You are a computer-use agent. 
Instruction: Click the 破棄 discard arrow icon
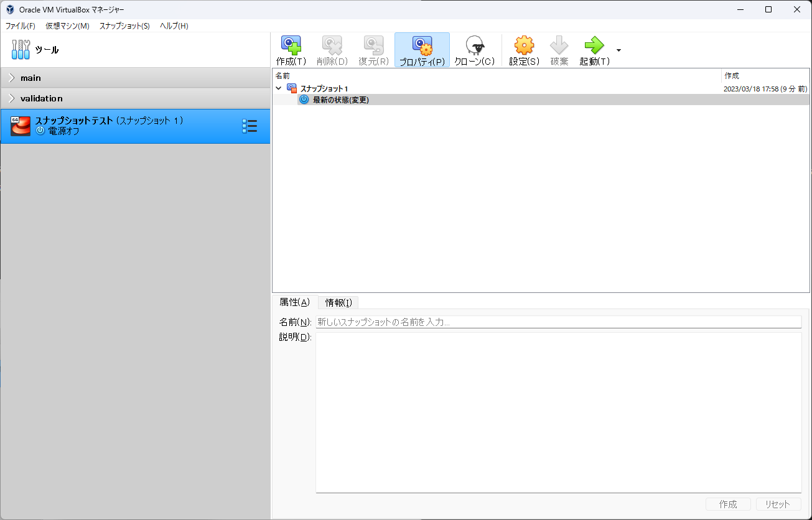coord(559,45)
